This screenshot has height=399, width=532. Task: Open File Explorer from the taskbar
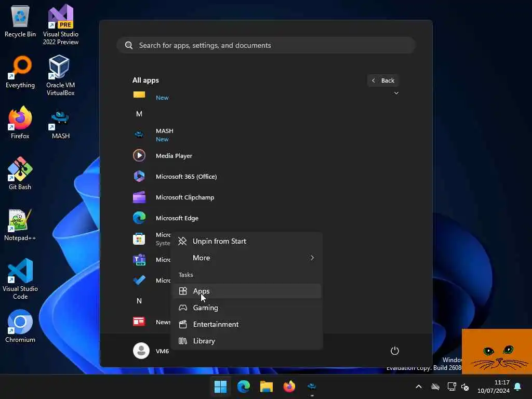click(267, 387)
